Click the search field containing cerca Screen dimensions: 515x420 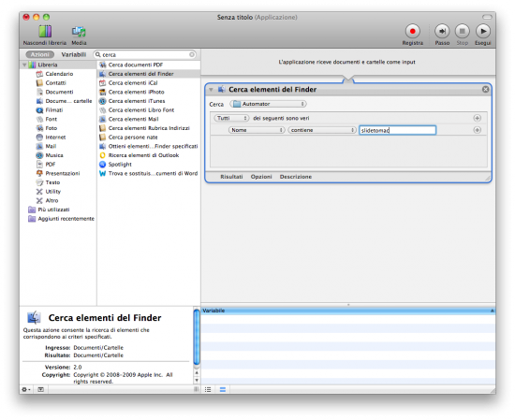(x=145, y=54)
